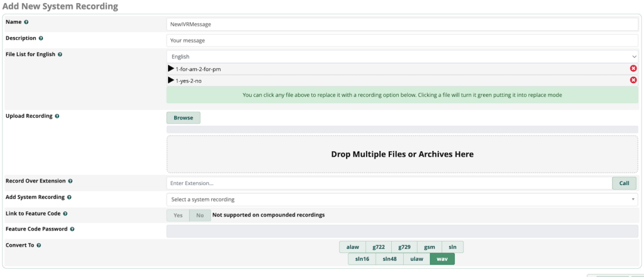This screenshot has height=277, width=644.
Task: Click the Drop Multiple Files area
Action: tap(402, 154)
